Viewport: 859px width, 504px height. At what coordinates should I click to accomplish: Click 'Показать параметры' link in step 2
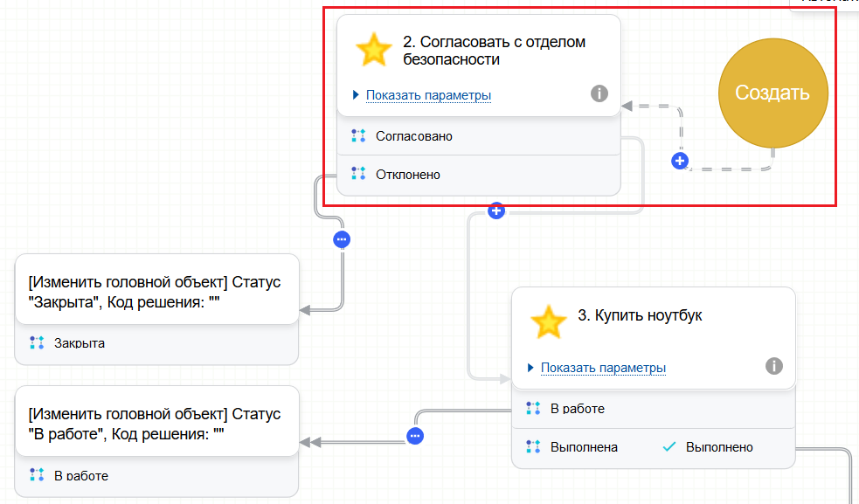(428, 95)
